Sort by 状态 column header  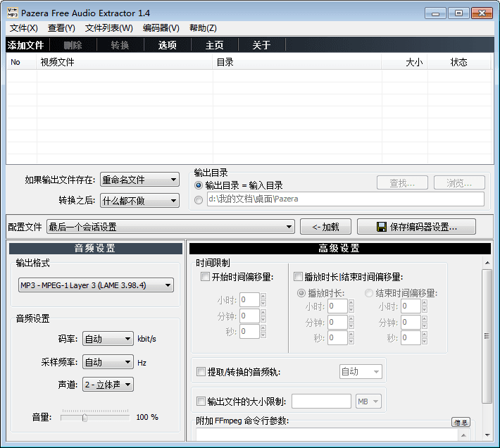coord(459,62)
